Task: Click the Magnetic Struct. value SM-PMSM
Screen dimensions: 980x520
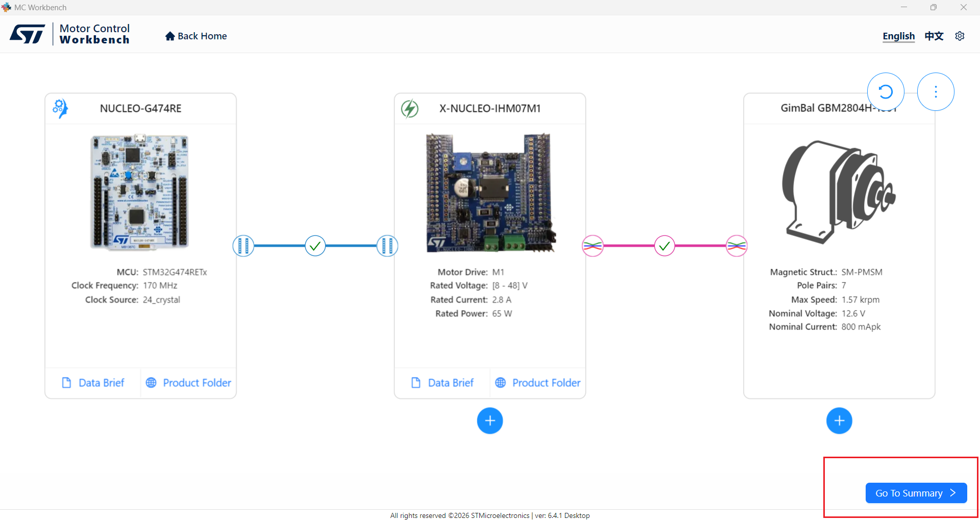Action: pyautogui.click(x=862, y=272)
